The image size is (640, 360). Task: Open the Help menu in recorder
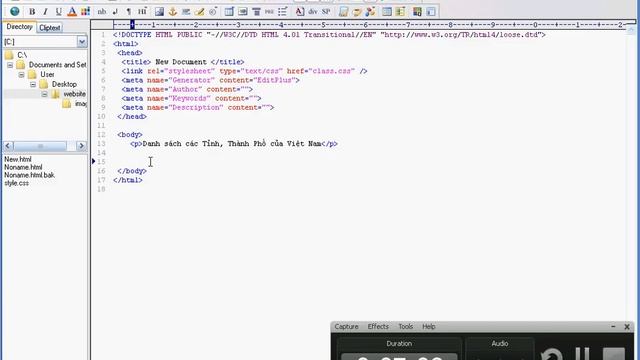tap(429, 327)
